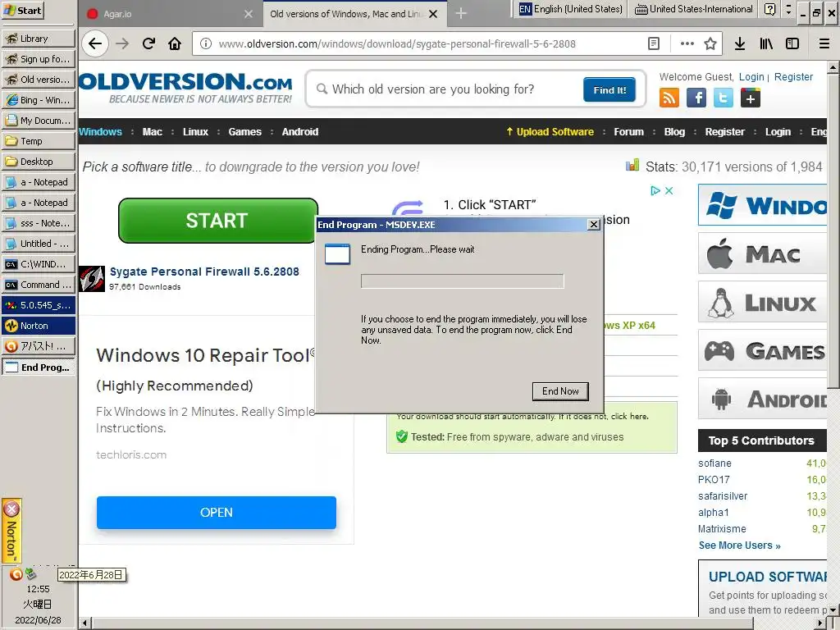Click the browser address bar URL
Image resolution: width=840 pixels, height=630 pixels.
[x=397, y=44]
